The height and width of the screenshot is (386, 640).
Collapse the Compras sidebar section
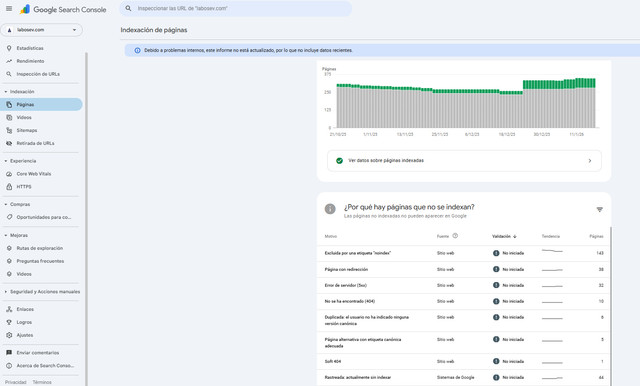click(x=17, y=204)
